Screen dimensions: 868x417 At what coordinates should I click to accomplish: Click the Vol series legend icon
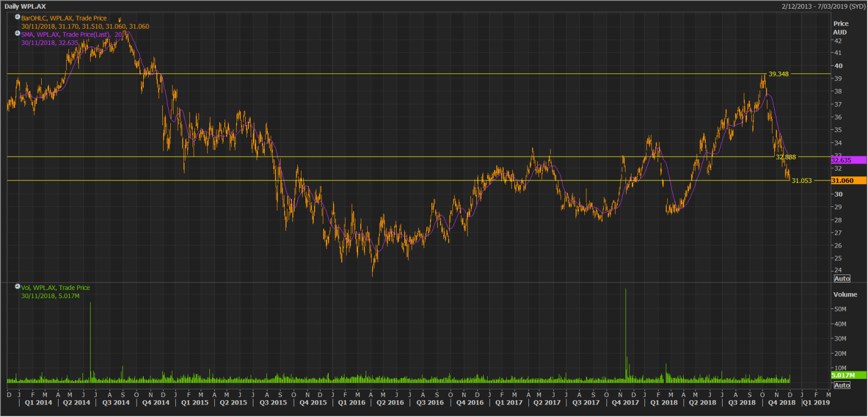(17, 287)
